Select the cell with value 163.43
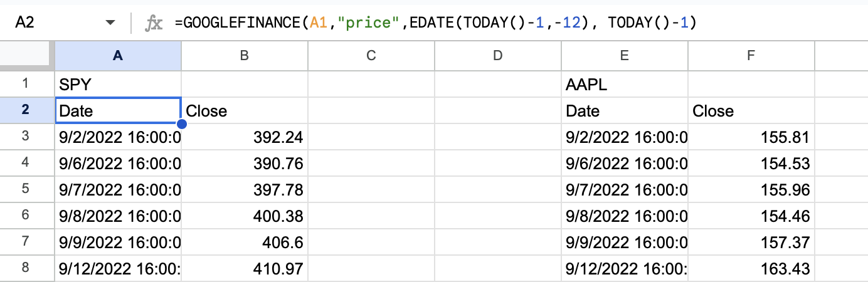The height and width of the screenshot is (282, 868). click(x=751, y=268)
